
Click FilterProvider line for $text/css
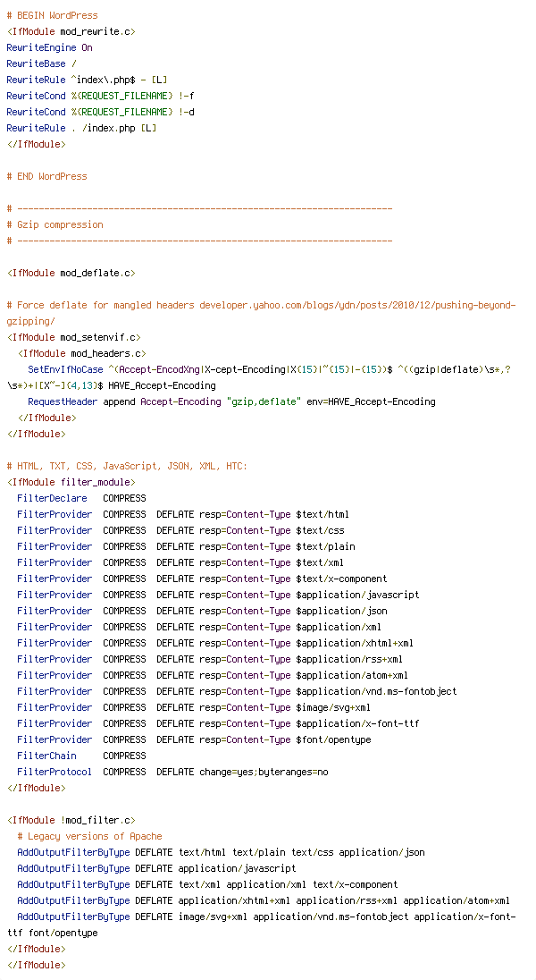(x=180, y=530)
